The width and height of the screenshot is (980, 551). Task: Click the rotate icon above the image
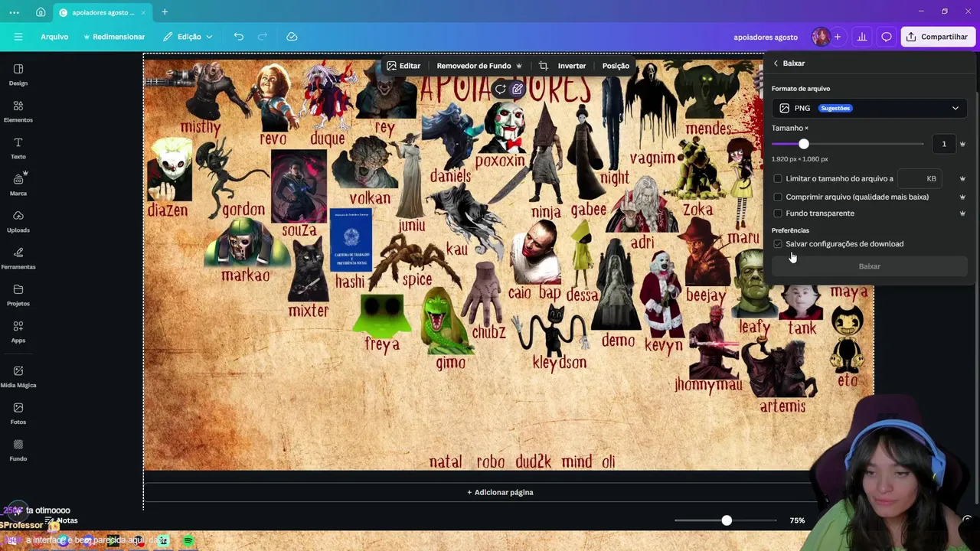point(500,89)
